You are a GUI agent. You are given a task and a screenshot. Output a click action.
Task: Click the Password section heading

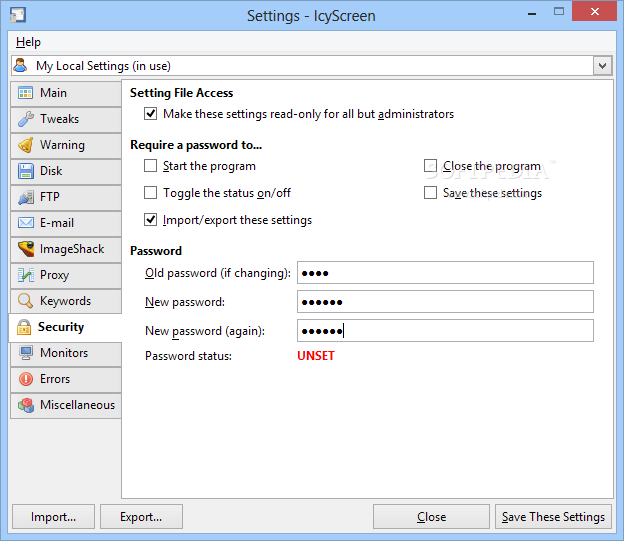point(156,251)
